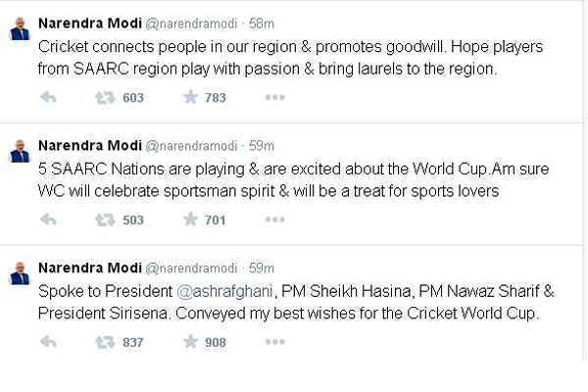Open Narendra Modi's name on the first tweet

88,22
